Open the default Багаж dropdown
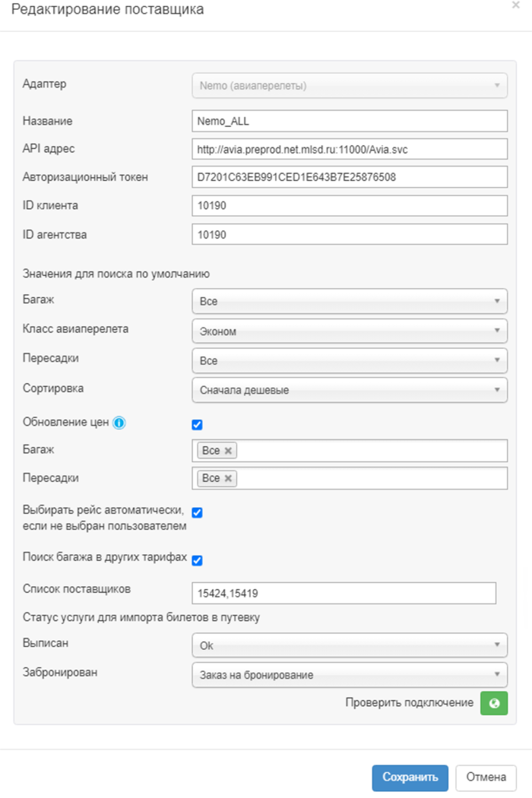 tap(350, 301)
